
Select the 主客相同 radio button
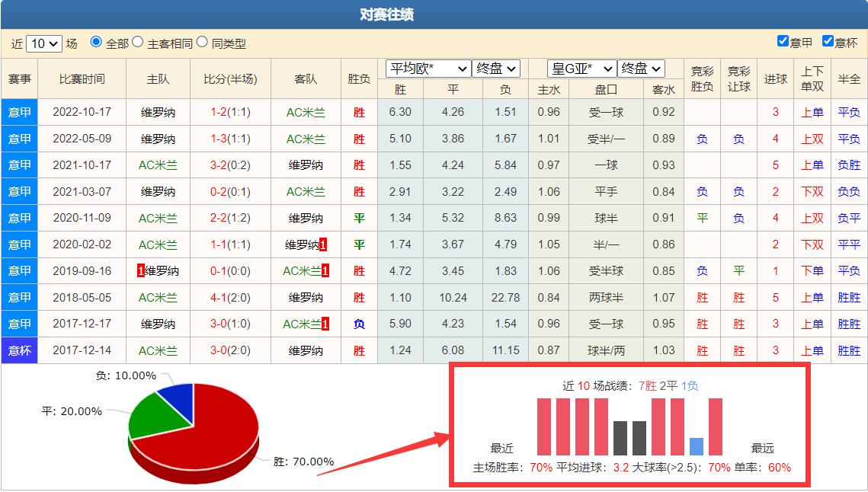139,43
